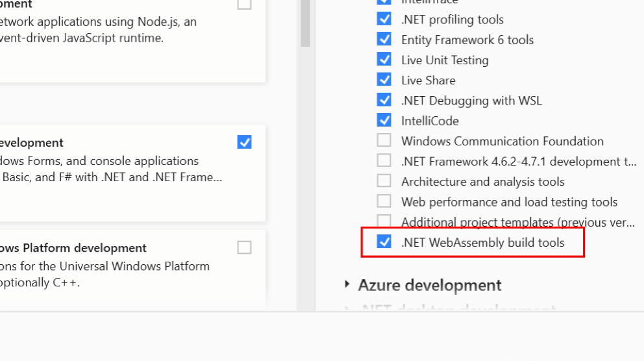
Task: Uncheck Entity Framework 6 tools
Action: [384, 40]
